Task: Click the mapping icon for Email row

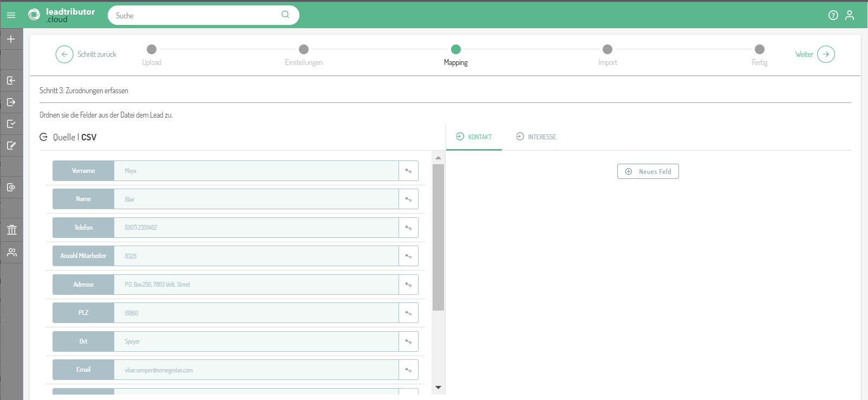Action: click(408, 370)
